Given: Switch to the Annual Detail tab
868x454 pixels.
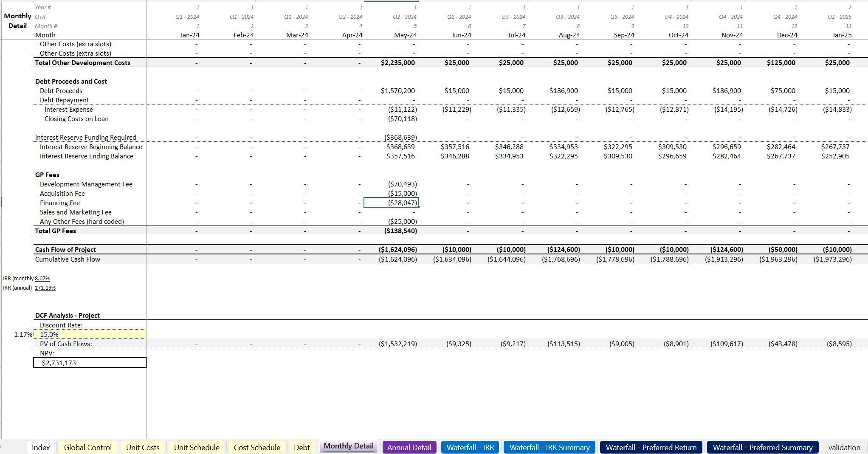Looking at the screenshot, I should [x=409, y=447].
